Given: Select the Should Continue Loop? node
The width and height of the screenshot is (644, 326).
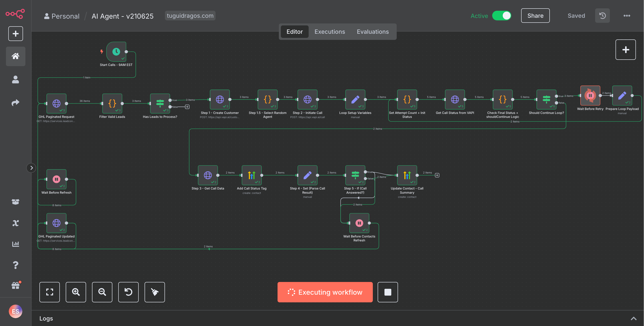Looking at the screenshot, I should [x=546, y=99].
